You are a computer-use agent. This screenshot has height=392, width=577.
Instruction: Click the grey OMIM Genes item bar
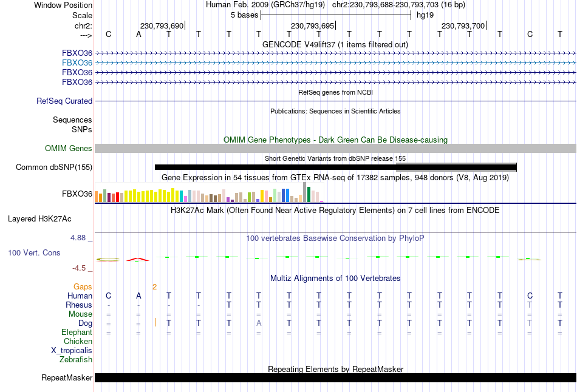(x=335, y=148)
